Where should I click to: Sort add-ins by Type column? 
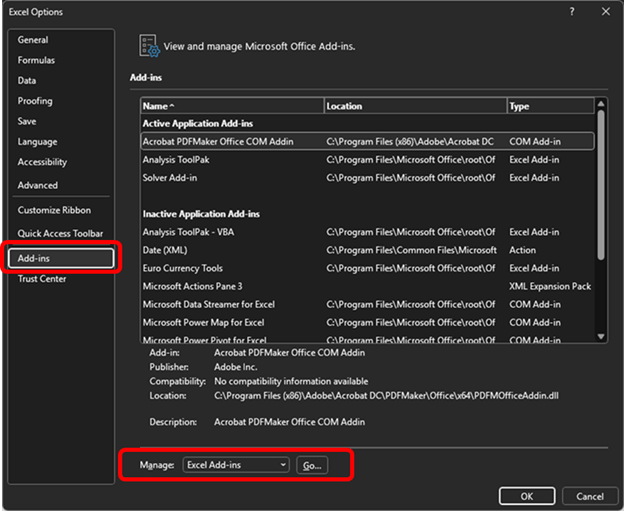pyautogui.click(x=551, y=106)
